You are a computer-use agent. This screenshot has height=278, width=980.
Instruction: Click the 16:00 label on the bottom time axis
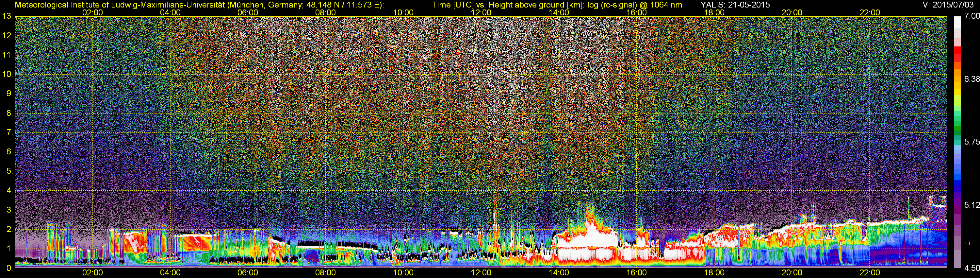(636, 273)
